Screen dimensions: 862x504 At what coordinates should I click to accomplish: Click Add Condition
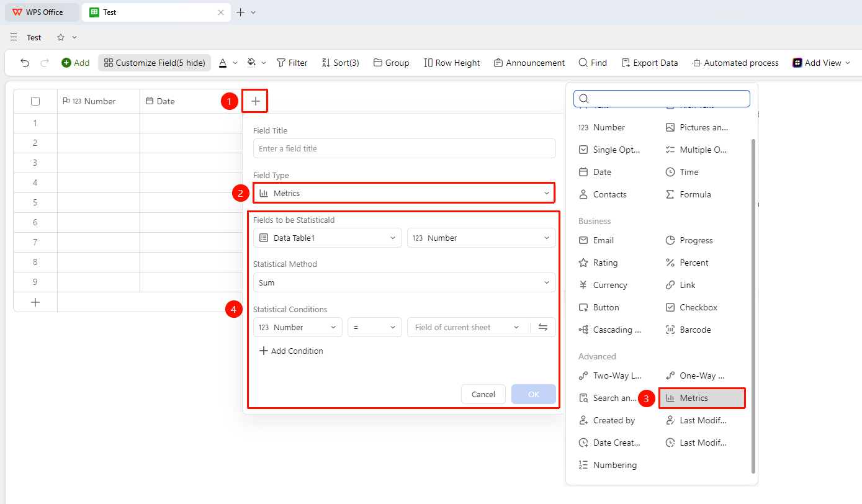click(291, 351)
